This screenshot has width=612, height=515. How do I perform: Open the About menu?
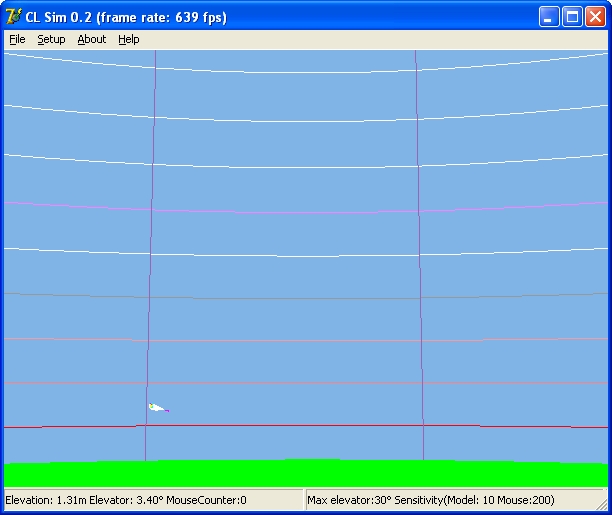coord(91,39)
